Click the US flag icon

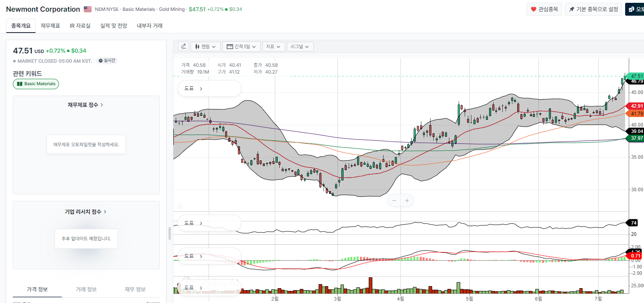point(87,9)
